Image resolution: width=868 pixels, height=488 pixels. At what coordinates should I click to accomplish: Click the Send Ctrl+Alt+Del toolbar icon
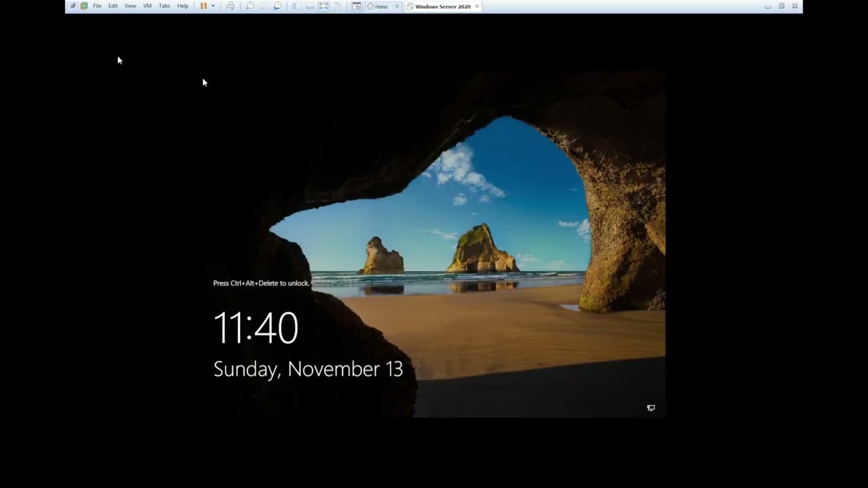pyautogui.click(x=231, y=6)
